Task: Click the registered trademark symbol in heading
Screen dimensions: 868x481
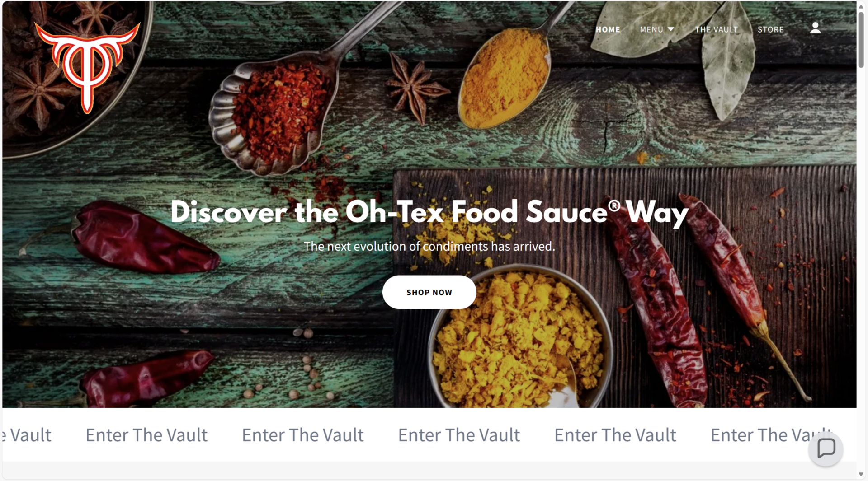Action: coord(614,206)
